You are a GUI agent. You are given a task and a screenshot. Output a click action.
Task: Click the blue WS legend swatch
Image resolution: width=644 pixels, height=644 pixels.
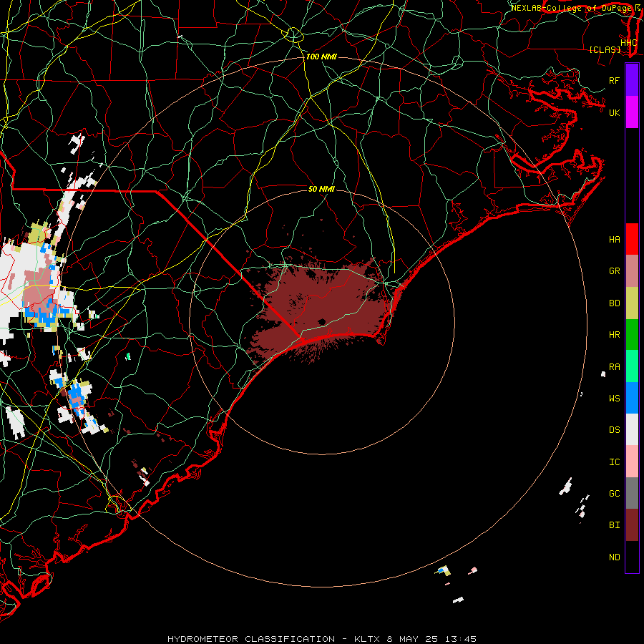[632, 398]
